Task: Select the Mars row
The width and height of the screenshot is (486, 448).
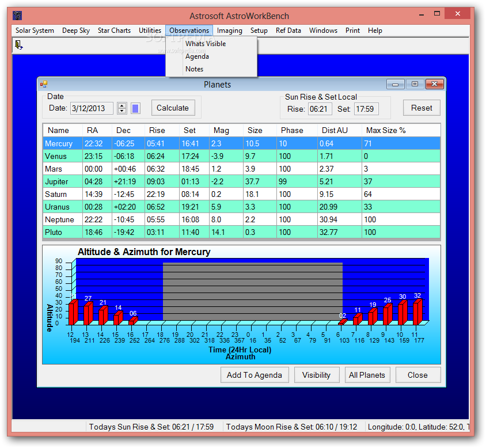Action: point(241,169)
